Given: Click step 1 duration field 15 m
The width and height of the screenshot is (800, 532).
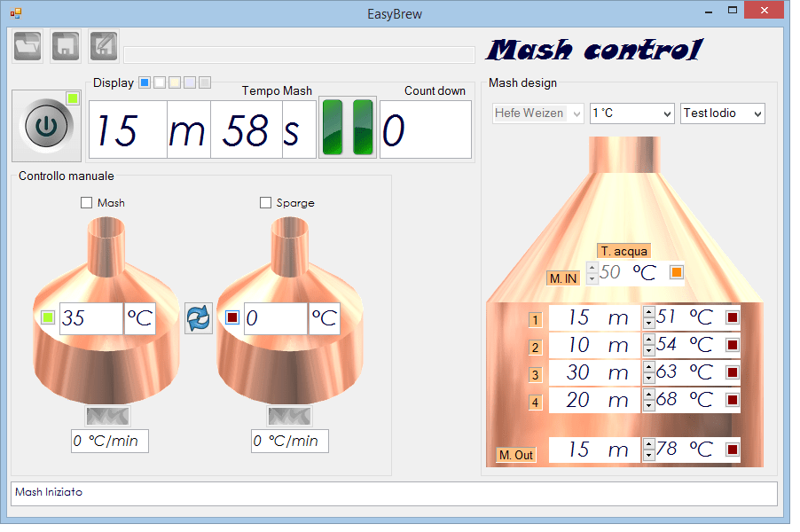Looking at the screenshot, I should click(x=594, y=317).
